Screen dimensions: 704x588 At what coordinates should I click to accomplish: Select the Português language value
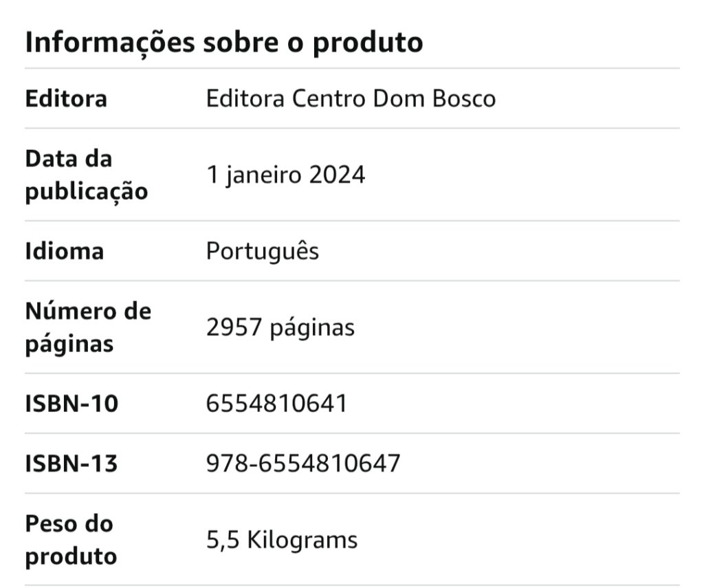pos(263,251)
